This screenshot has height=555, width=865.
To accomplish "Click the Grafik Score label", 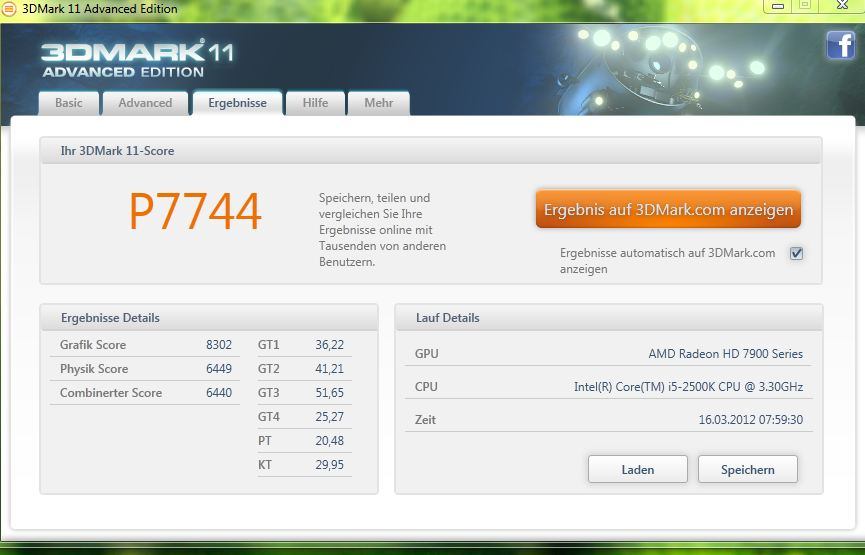I will (93, 345).
